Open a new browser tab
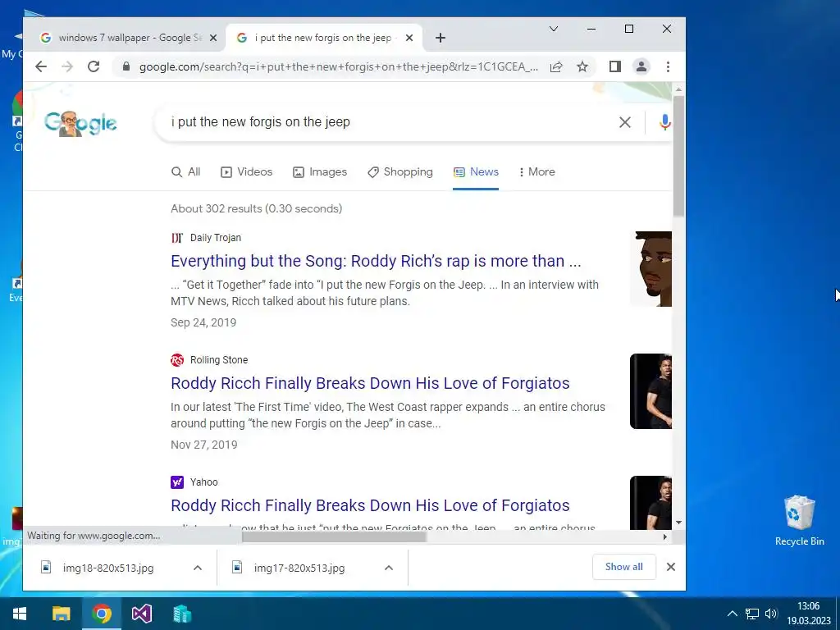 [441, 38]
